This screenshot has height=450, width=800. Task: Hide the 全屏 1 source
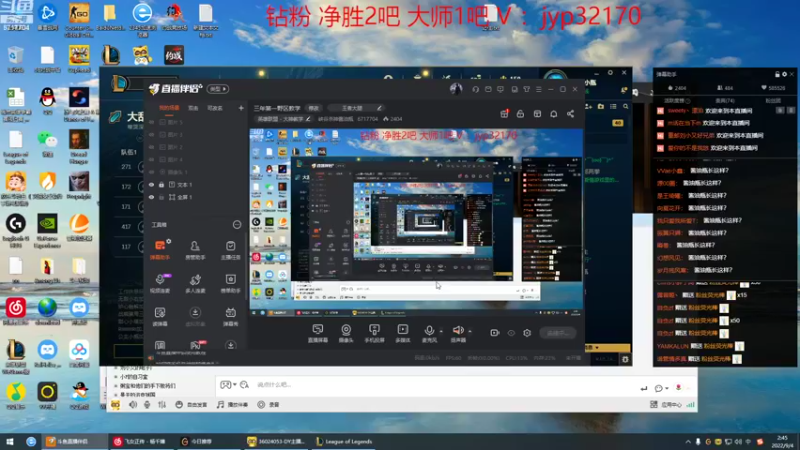point(152,197)
